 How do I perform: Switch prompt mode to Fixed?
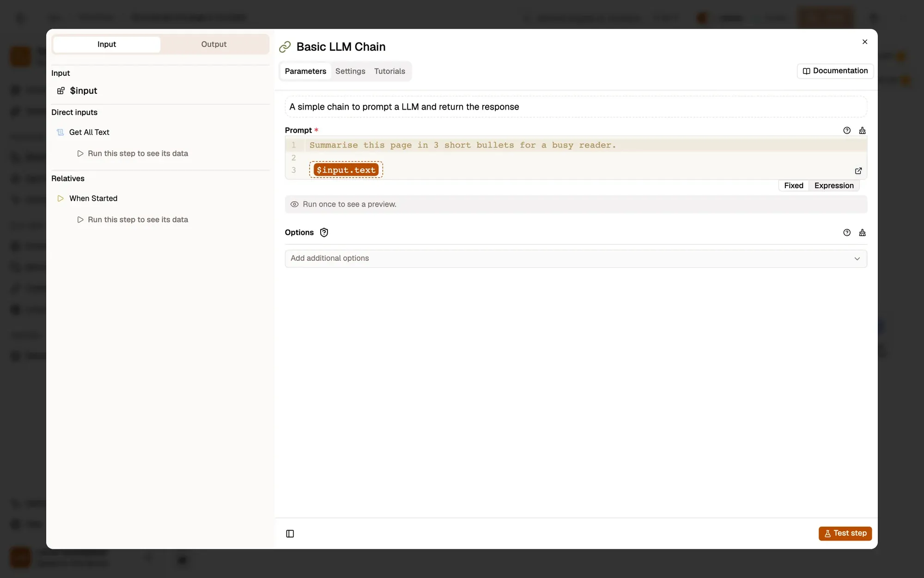point(794,185)
